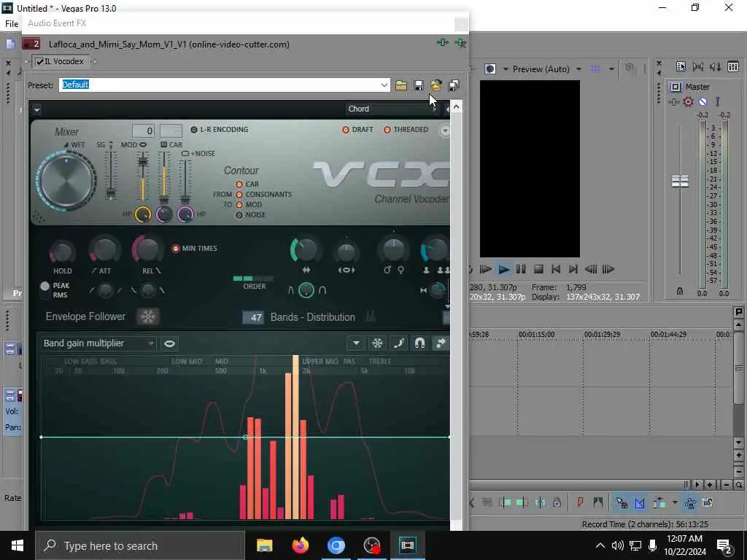Click the snowflake icon next to Envelope Follower
Image resolution: width=747 pixels, height=560 pixels.
coord(147,316)
